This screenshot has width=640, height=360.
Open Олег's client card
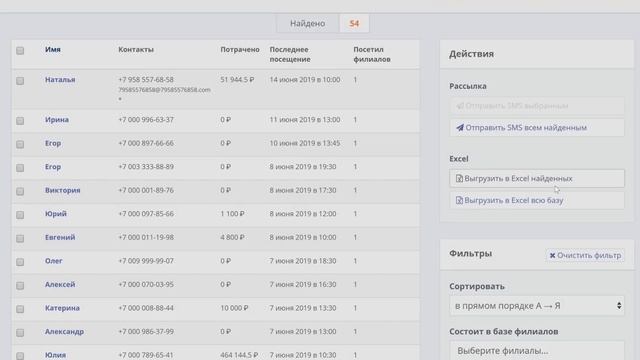tap(53, 261)
